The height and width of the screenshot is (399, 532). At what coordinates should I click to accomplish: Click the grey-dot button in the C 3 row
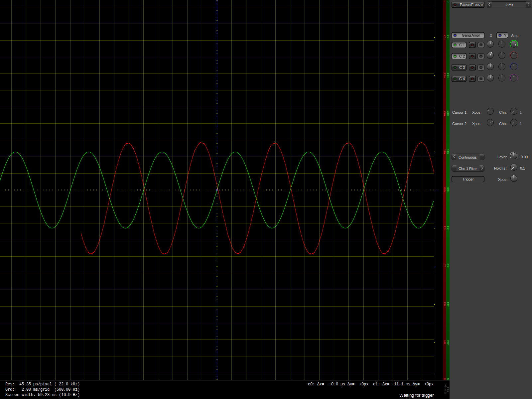click(x=481, y=67)
